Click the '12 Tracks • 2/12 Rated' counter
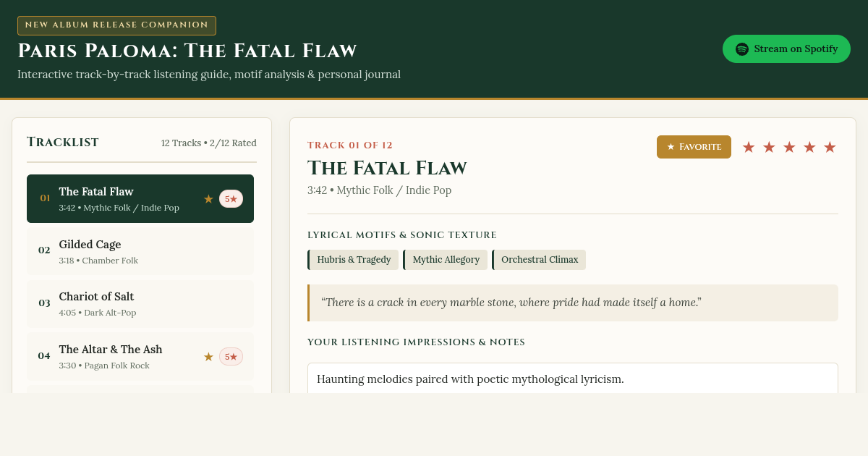This screenshot has height=456, width=868. (209, 143)
